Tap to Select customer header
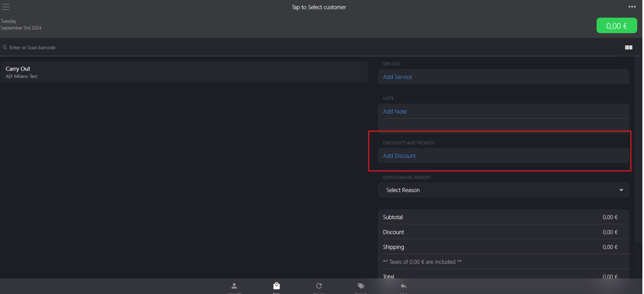This screenshot has width=644, height=294. 319,8
